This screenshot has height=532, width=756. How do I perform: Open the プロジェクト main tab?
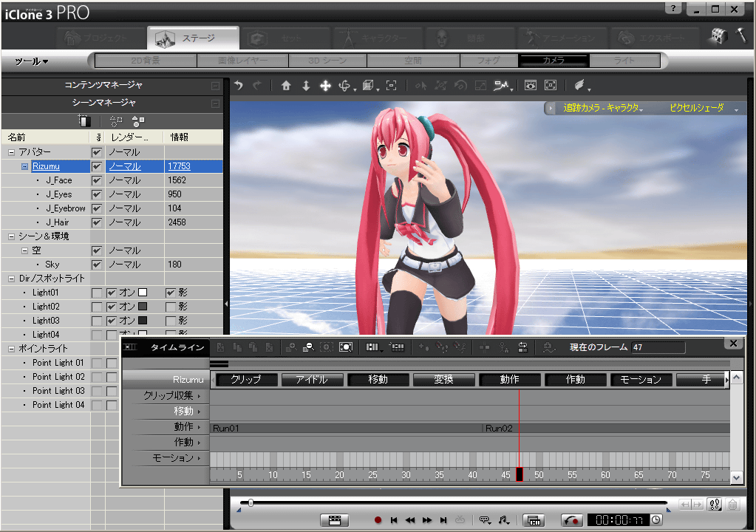click(x=101, y=38)
